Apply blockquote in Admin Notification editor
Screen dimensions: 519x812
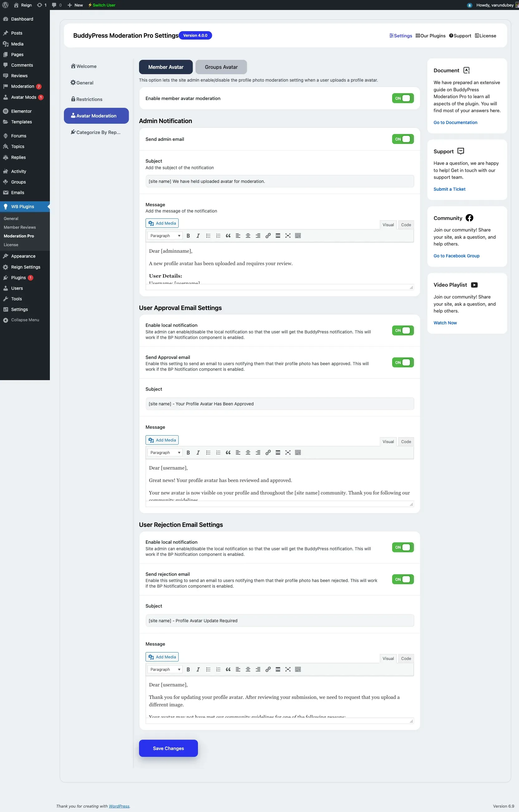228,236
